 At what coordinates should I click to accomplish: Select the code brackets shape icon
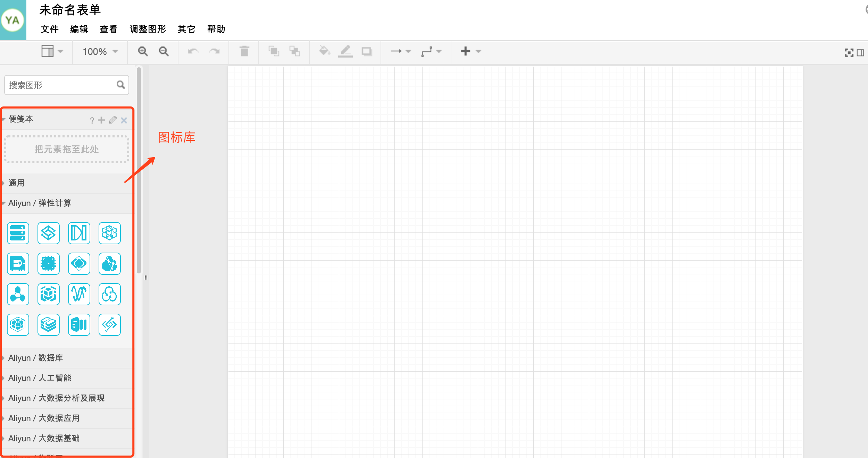coord(110,325)
